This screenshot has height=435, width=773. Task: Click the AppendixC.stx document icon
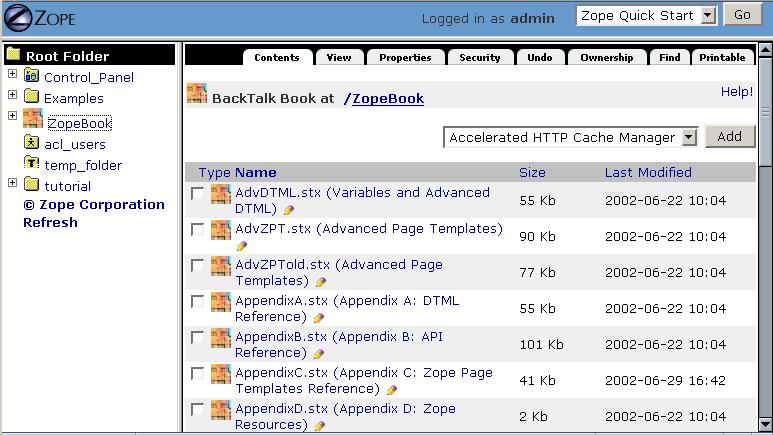pos(220,374)
